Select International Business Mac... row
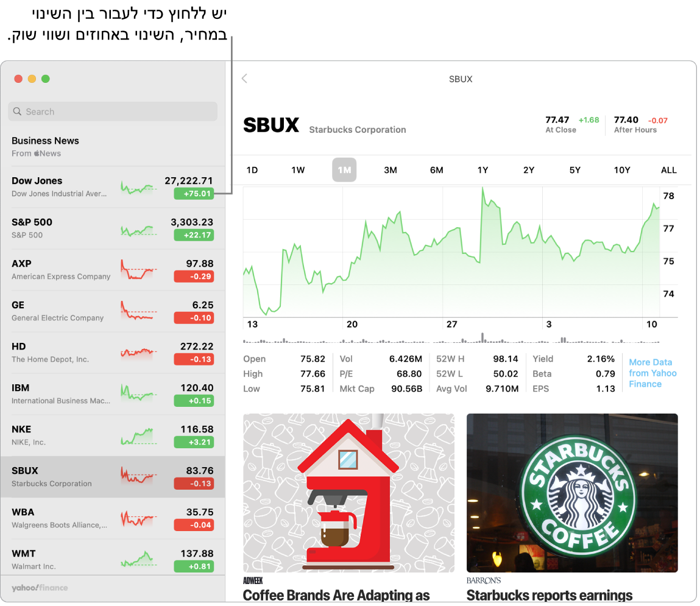The width and height of the screenshot is (700, 606). click(113, 395)
